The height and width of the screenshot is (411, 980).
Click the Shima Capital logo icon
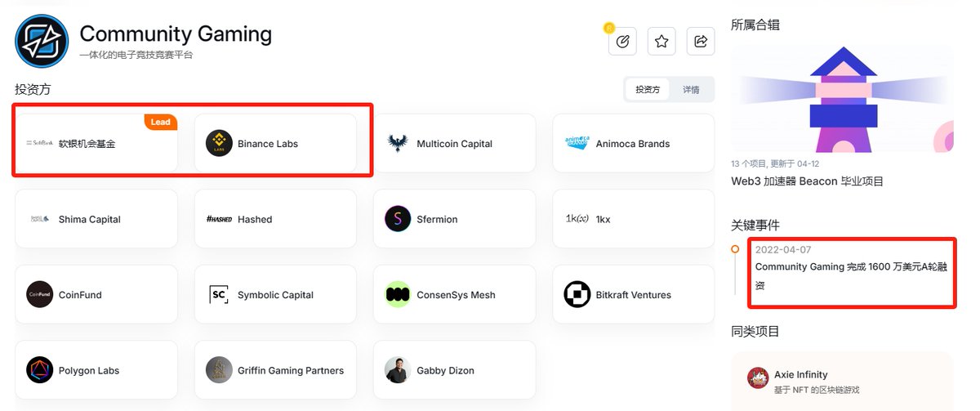[x=39, y=219]
